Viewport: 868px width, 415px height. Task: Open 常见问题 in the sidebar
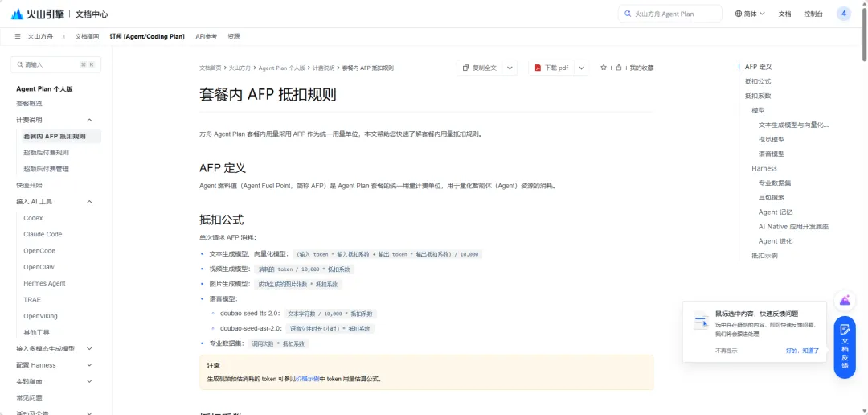[x=30, y=398]
